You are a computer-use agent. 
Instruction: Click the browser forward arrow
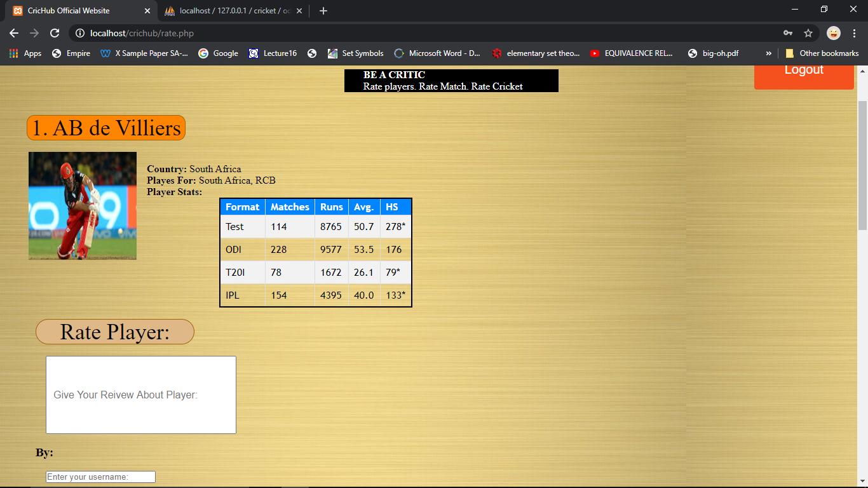[34, 33]
